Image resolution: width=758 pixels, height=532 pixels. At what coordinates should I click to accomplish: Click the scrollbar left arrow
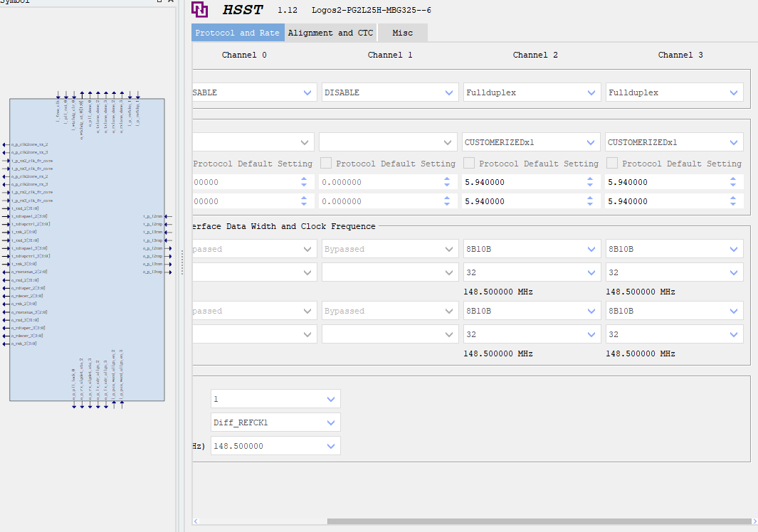(196, 521)
